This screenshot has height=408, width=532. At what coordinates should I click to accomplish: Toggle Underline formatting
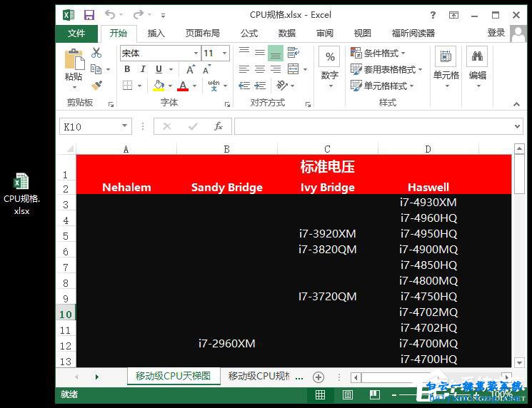(x=159, y=69)
